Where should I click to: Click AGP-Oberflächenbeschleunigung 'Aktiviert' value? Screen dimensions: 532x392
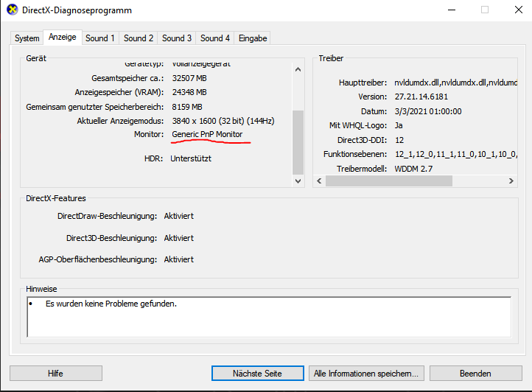pyautogui.click(x=179, y=259)
